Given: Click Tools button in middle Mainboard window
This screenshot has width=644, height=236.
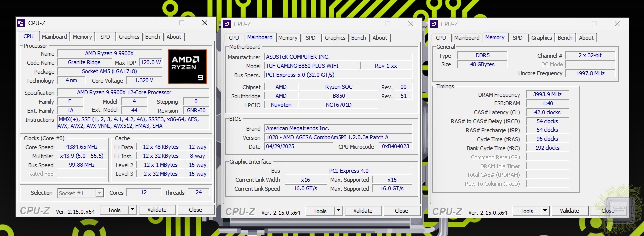Looking at the screenshot, I should coord(320,211).
